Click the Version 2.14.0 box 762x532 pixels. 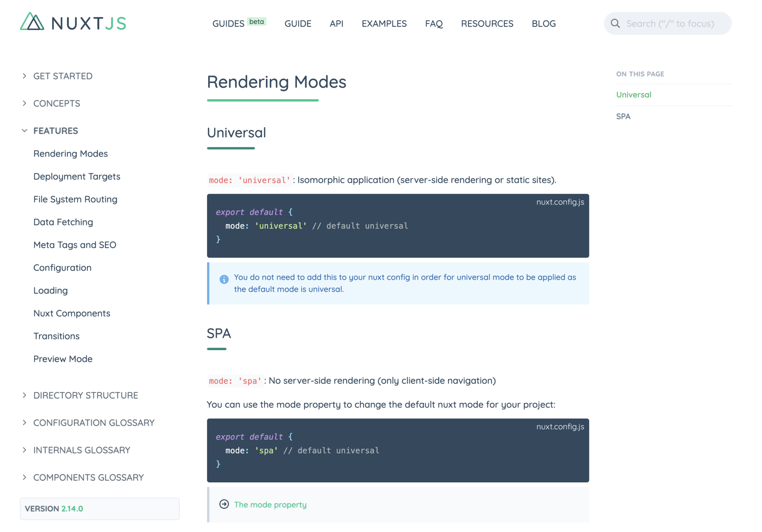tap(99, 508)
